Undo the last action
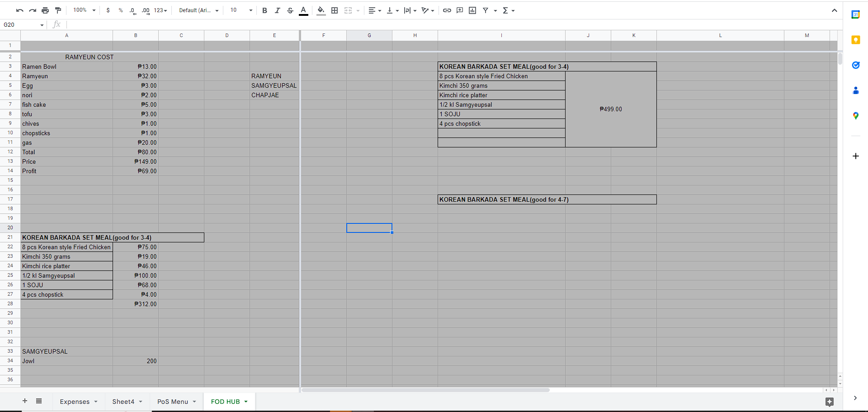868x412 pixels. pos(19,10)
